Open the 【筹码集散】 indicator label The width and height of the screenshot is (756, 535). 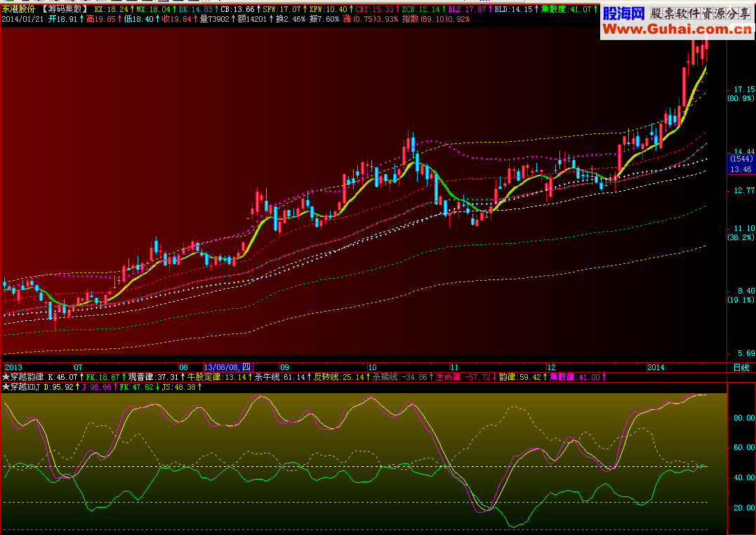[65, 9]
